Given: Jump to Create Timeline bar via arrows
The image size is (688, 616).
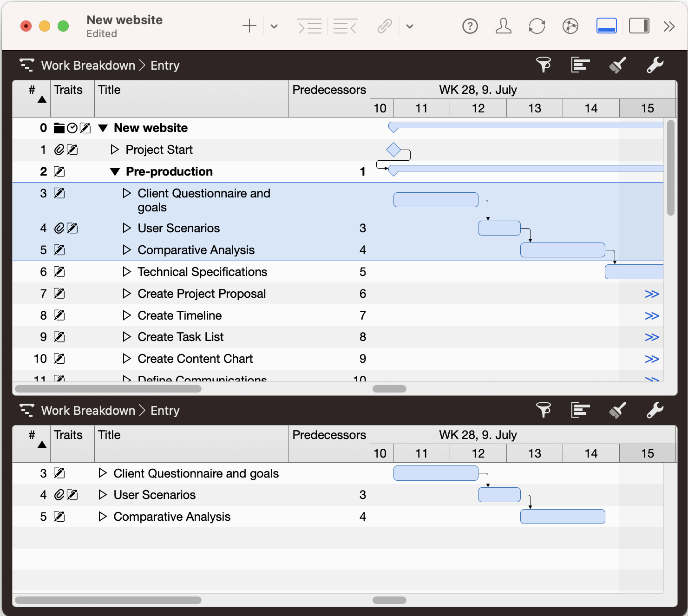Looking at the screenshot, I should [652, 316].
